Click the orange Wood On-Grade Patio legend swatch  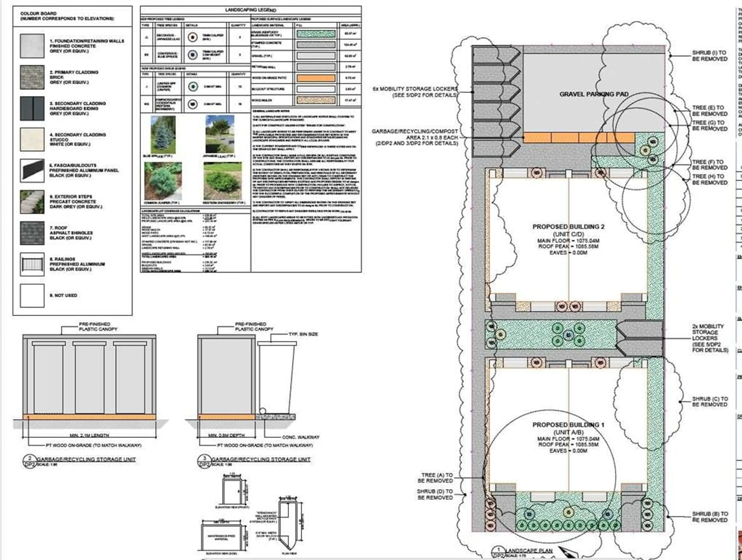[316, 78]
